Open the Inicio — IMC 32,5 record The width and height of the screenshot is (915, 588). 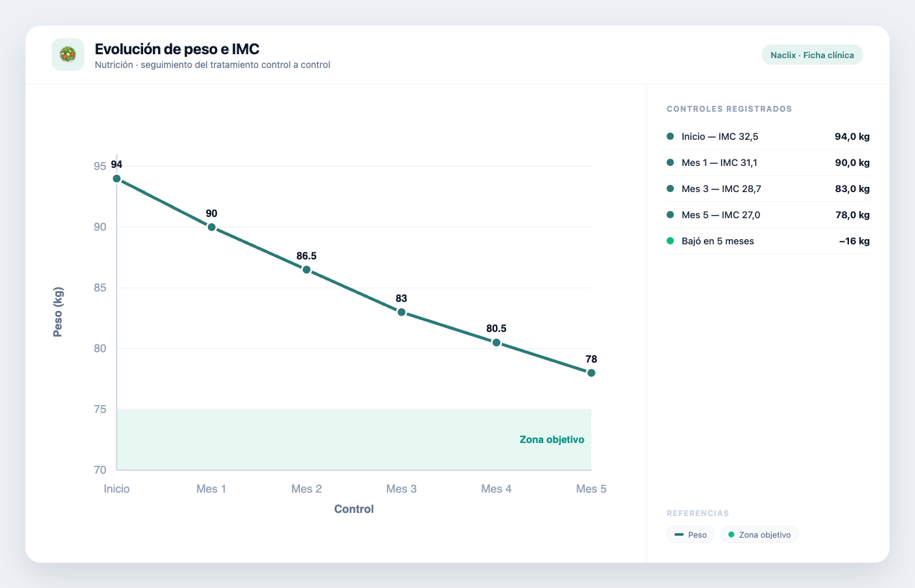768,137
